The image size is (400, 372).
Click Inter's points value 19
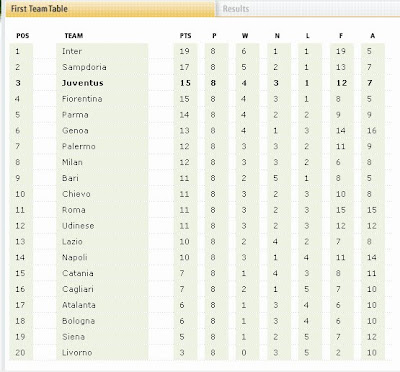(x=184, y=51)
